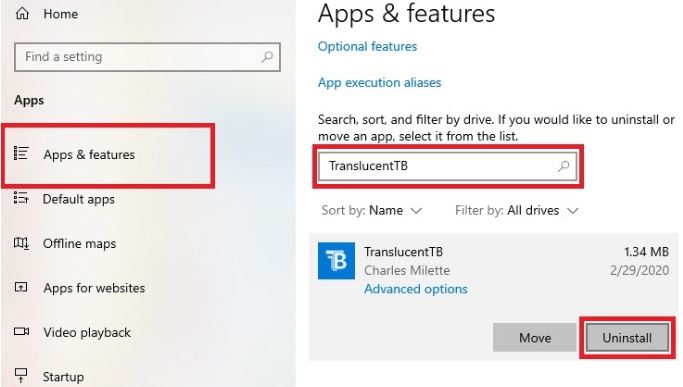Open Advanced options for TranslucentTB

pos(416,289)
